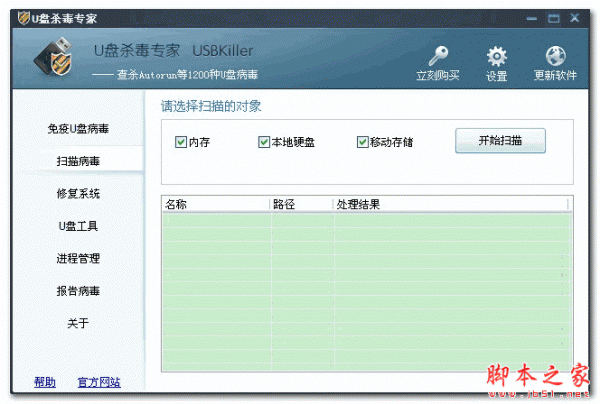Maximize the U盘杀毒专家 window
This screenshot has width=600, height=404.
pyautogui.click(x=553, y=18)
